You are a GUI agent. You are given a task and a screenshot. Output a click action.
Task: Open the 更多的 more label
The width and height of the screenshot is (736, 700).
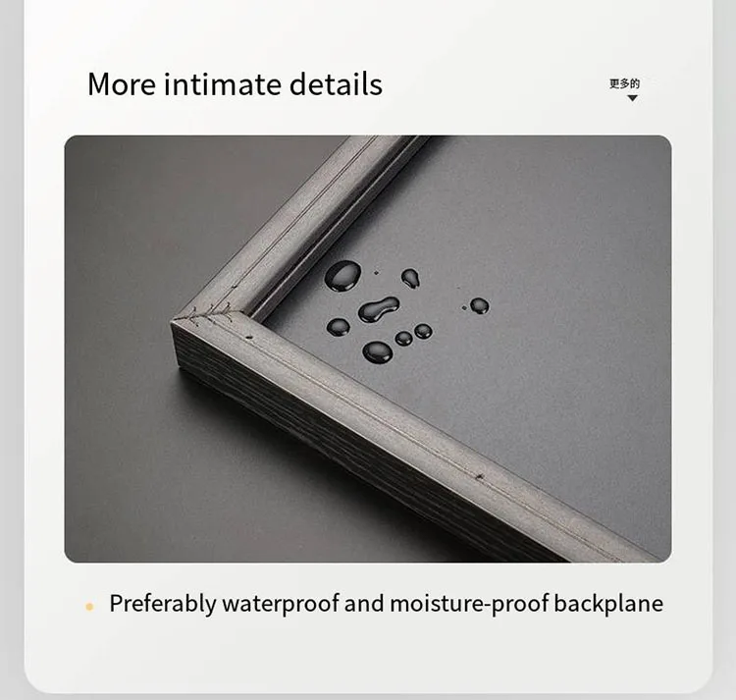624,84
